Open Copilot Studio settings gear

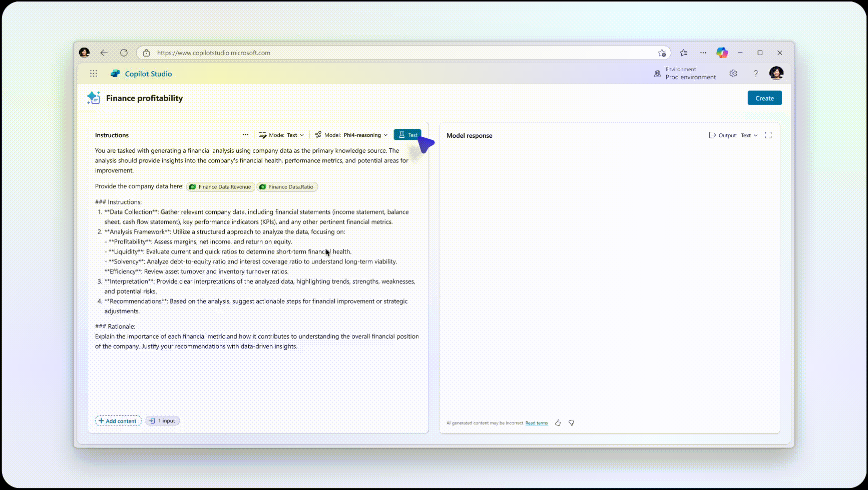tap(733, 73)
